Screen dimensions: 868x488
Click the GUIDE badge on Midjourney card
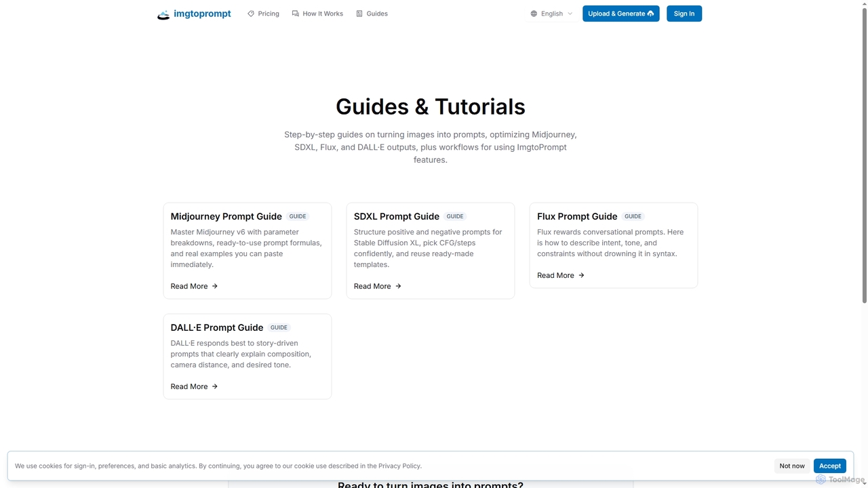(298, 216)
